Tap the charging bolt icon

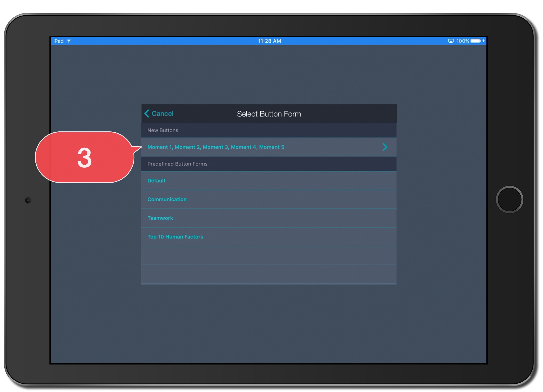click(483, 41)
